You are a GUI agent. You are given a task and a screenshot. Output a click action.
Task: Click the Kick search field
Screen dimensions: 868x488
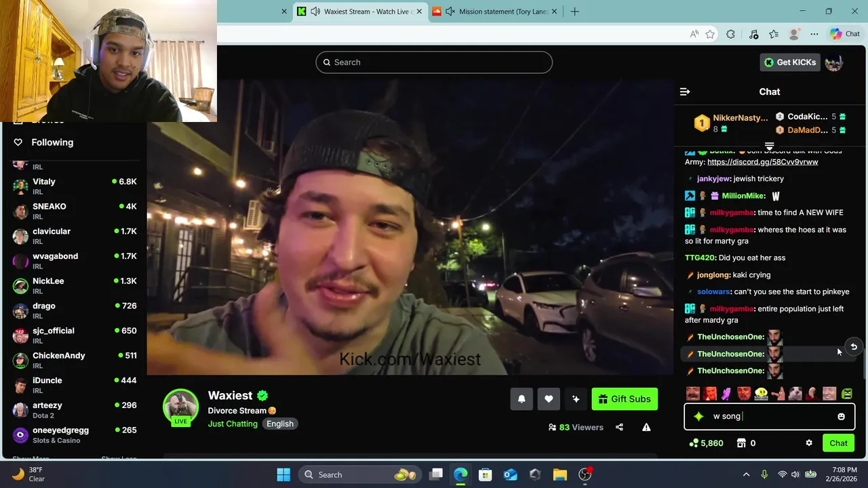pyautogui.click(x=434, y=62)
